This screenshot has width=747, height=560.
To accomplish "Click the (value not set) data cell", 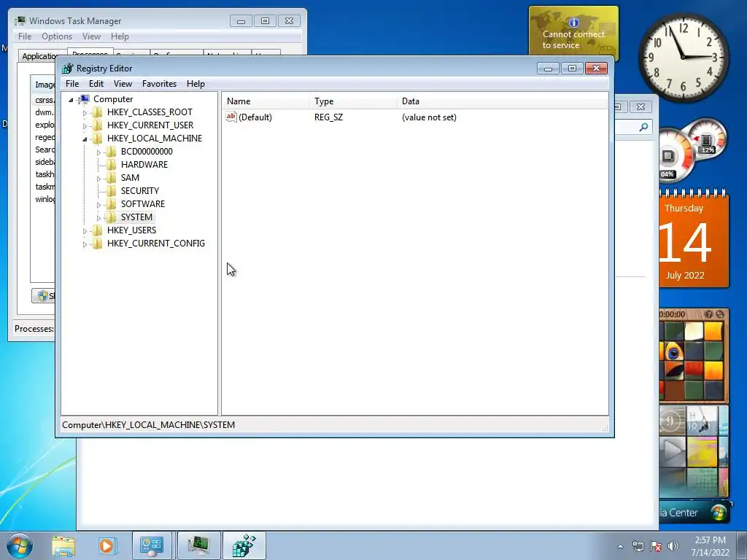I will click(x=429, y=117).
